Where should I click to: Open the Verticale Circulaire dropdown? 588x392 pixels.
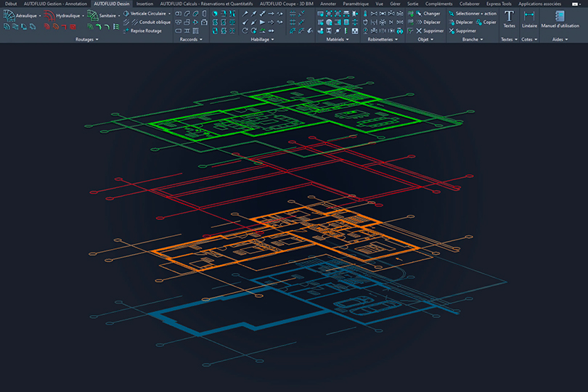(170, 13)
